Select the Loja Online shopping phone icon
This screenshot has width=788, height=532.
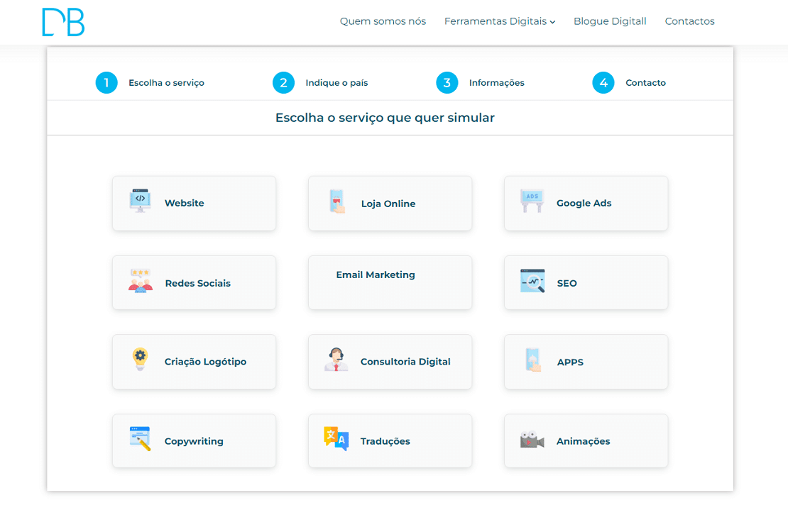click(336, 201)
